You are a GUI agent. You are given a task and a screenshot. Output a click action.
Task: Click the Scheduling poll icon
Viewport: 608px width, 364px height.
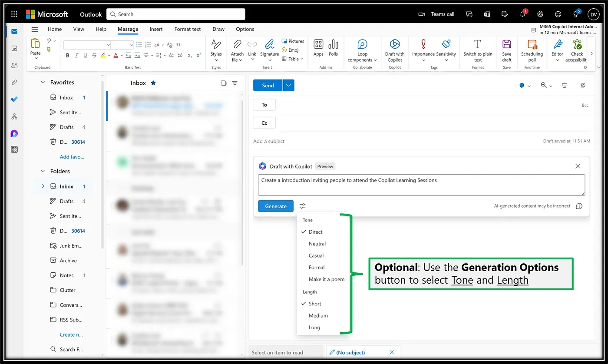[x=532, y=45]
